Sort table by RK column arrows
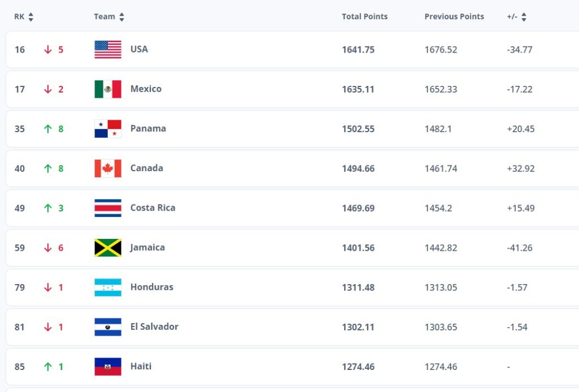579x392 pixels. click(31, 16)
